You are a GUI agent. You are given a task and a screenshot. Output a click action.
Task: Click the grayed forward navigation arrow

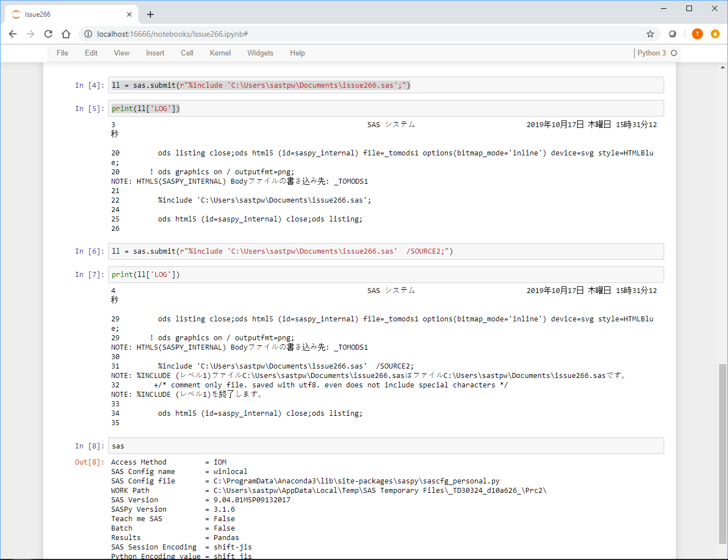tap(31, 34)
